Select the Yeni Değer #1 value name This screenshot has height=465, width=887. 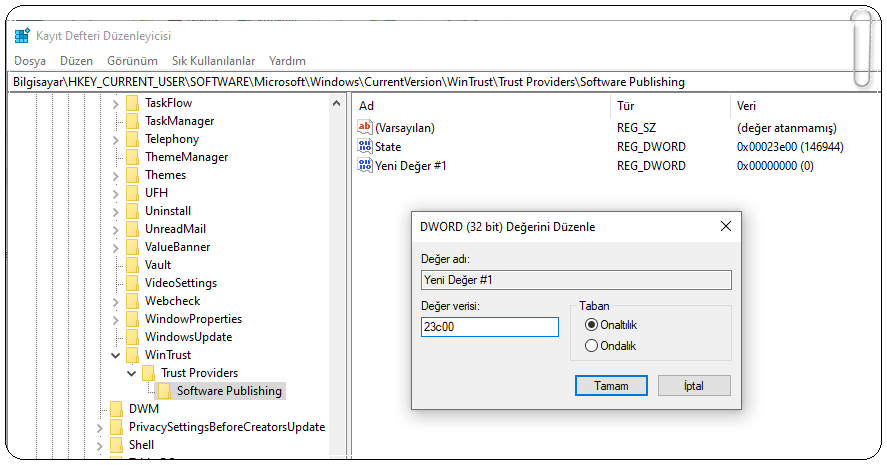coord(411,166)
